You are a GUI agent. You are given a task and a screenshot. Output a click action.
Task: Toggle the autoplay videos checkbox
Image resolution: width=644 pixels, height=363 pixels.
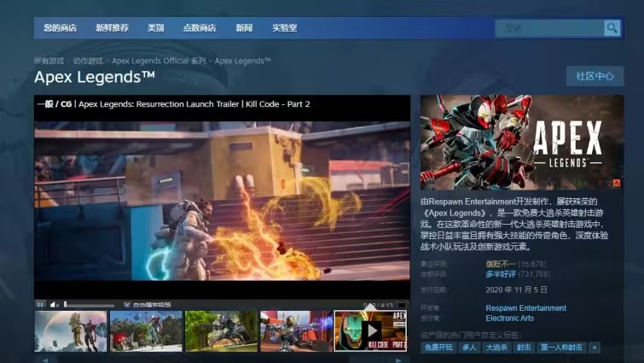(x=127, y=305)
